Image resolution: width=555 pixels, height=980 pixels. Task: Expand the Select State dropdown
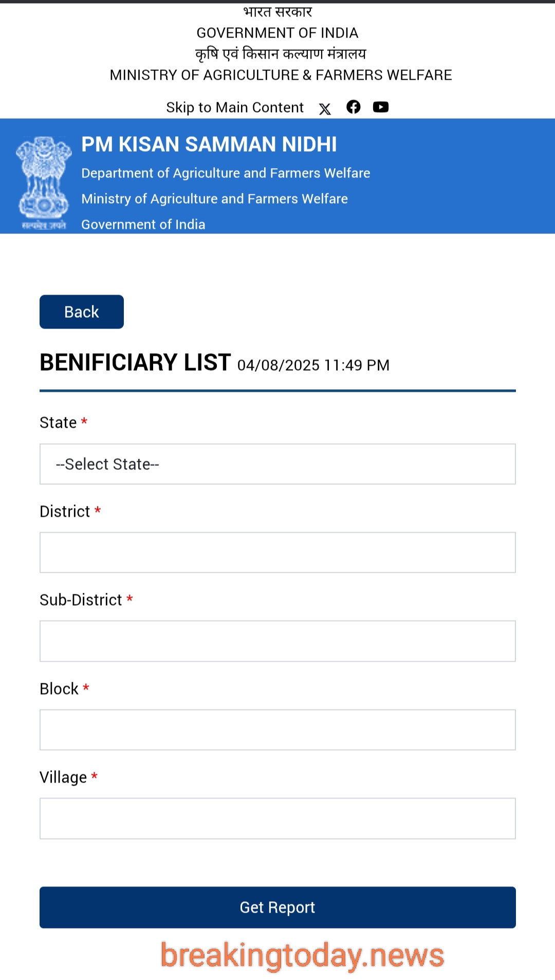[x=277, y=464]
